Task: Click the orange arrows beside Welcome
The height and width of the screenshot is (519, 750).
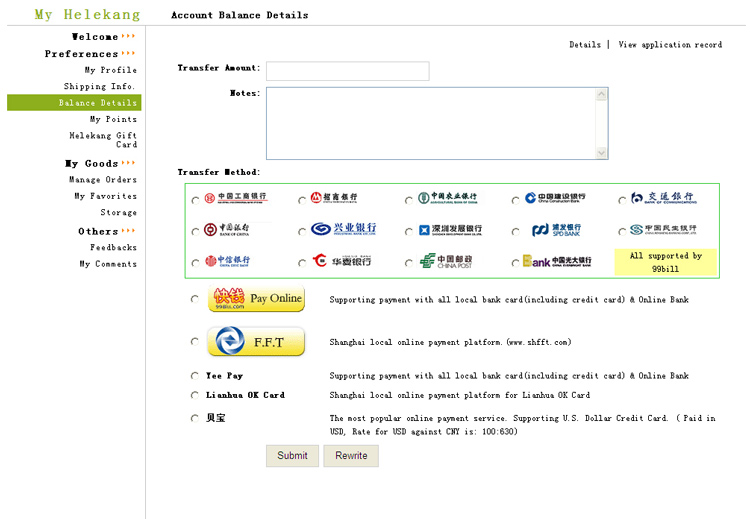Action: coord(128,36)
